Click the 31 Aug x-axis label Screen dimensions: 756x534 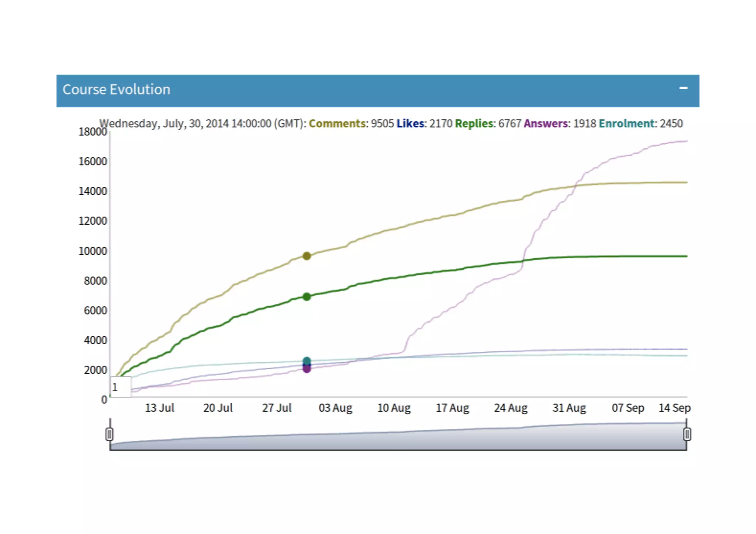point(569,408)
